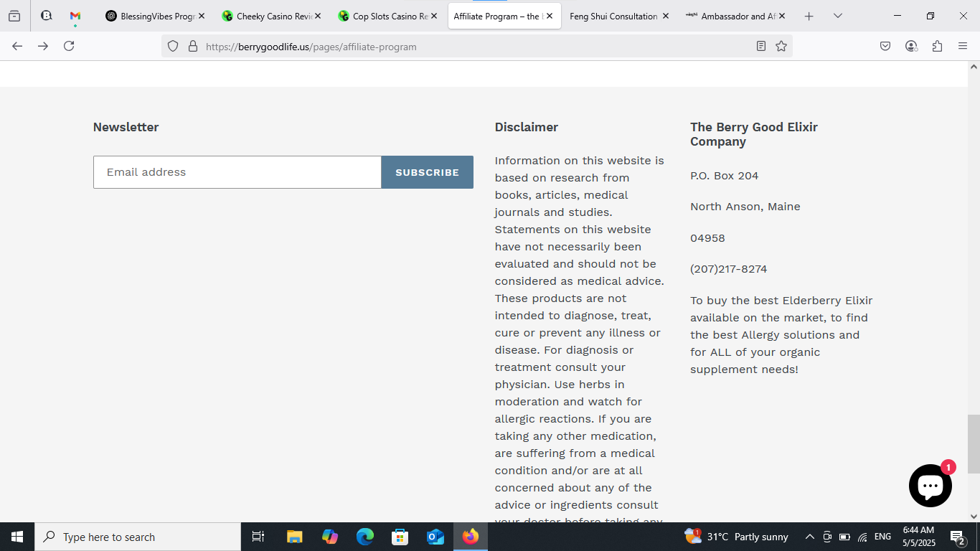
Task: Bookmark this page with star icon
Action: coord(781,46)
